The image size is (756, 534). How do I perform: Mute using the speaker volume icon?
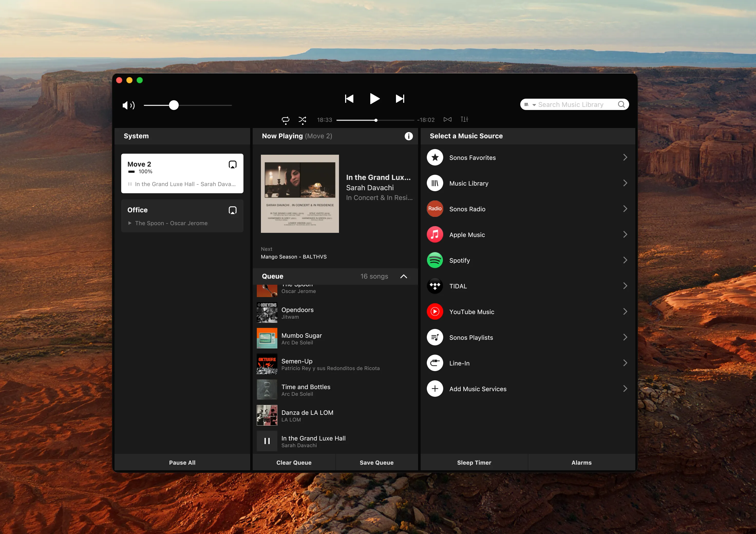point(128,105)
